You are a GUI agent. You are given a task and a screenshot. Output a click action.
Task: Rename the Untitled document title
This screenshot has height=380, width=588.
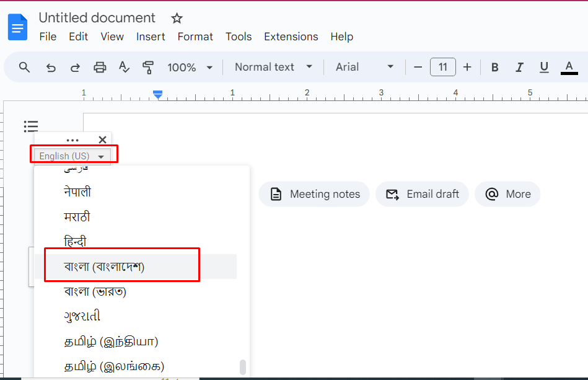click(x=97, y=18)
